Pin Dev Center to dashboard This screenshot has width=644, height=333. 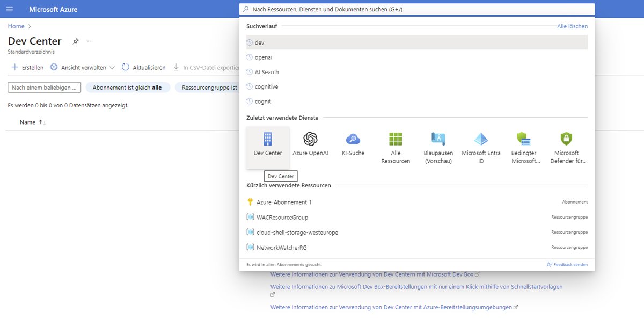(x=75, y=41)
